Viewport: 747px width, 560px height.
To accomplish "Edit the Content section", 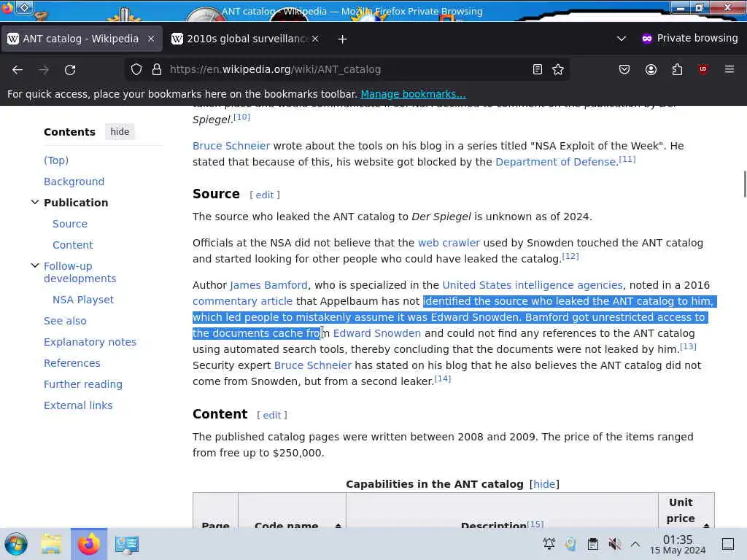I will click(x=272, y=415).
